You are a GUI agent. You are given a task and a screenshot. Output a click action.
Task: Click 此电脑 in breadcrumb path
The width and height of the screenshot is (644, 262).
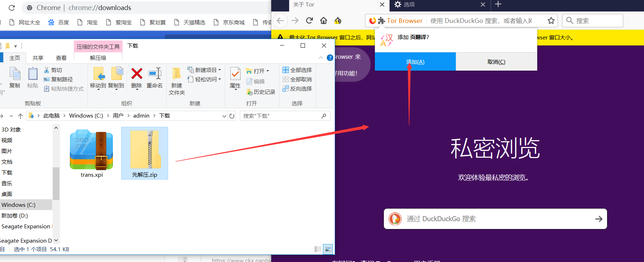[51, 116]
